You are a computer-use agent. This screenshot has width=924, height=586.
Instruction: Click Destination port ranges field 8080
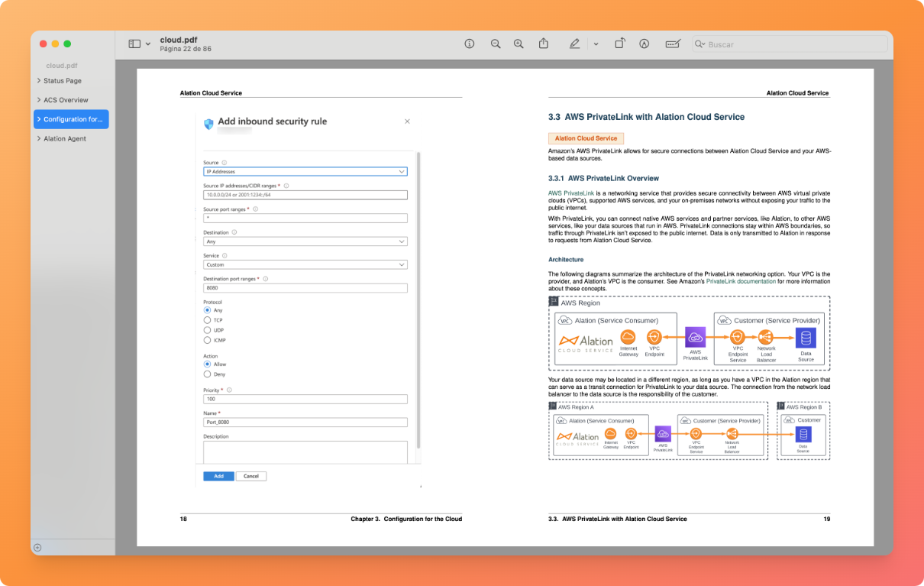coord(305,289)
